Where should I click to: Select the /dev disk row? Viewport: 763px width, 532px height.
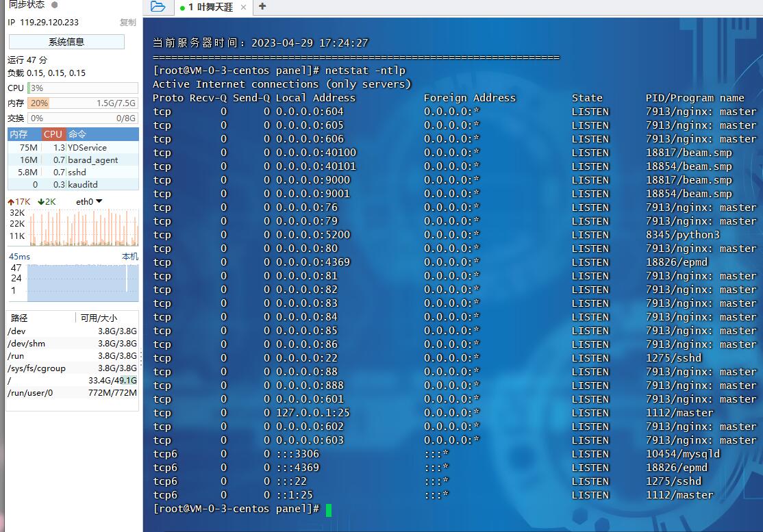click(x=73, y=331)
